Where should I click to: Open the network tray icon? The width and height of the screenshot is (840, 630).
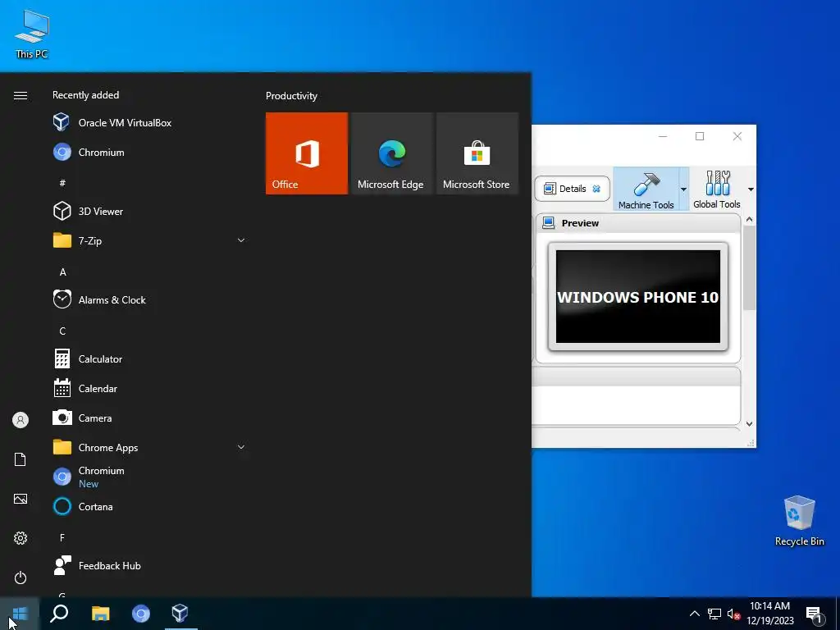(714, 614)
